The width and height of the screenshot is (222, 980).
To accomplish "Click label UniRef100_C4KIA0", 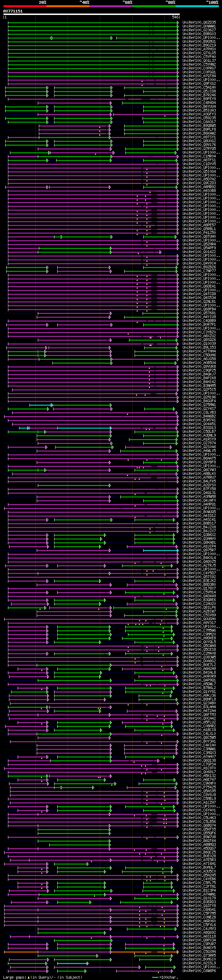I will pos(199,745).
